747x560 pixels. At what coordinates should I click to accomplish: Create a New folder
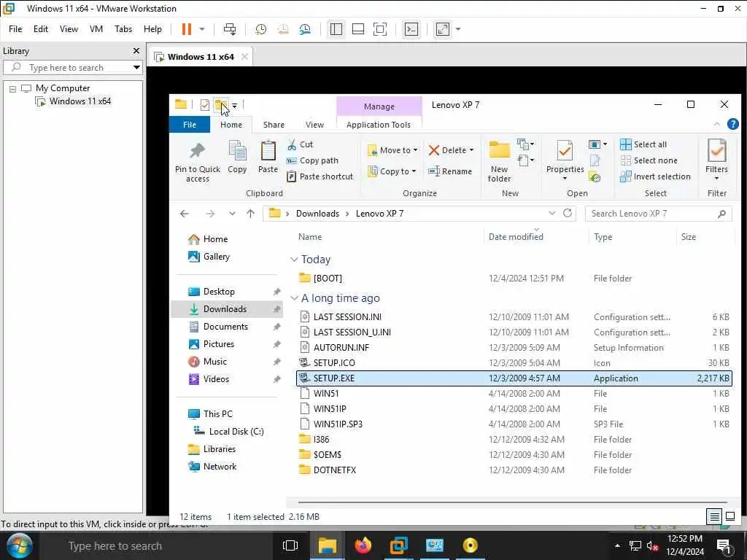click(x=499, y=162)
